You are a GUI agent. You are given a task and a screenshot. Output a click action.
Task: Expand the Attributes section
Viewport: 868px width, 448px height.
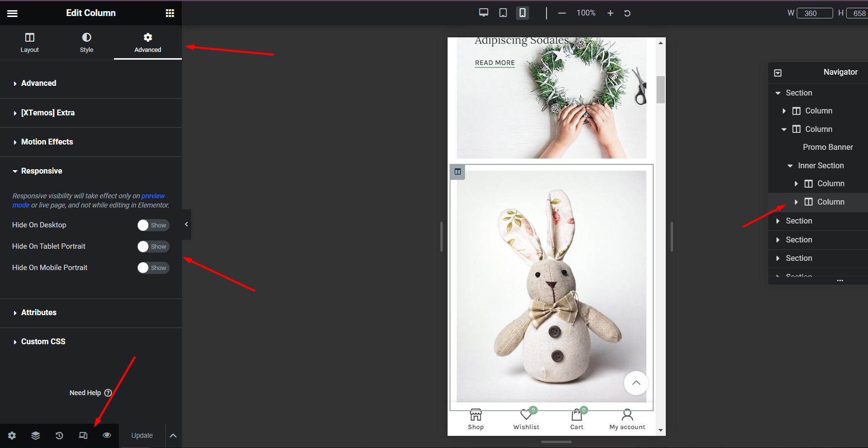pyautogui.click(x=91, y=312)
